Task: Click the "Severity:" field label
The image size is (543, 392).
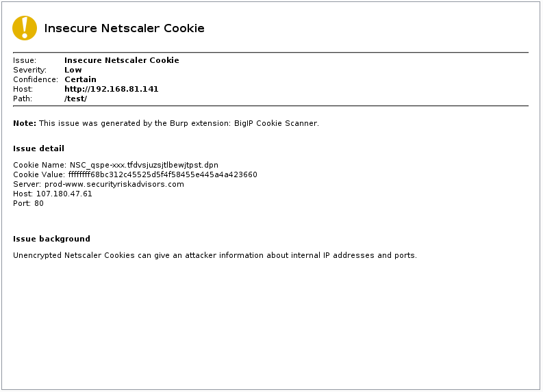Action: coord(29,70)
